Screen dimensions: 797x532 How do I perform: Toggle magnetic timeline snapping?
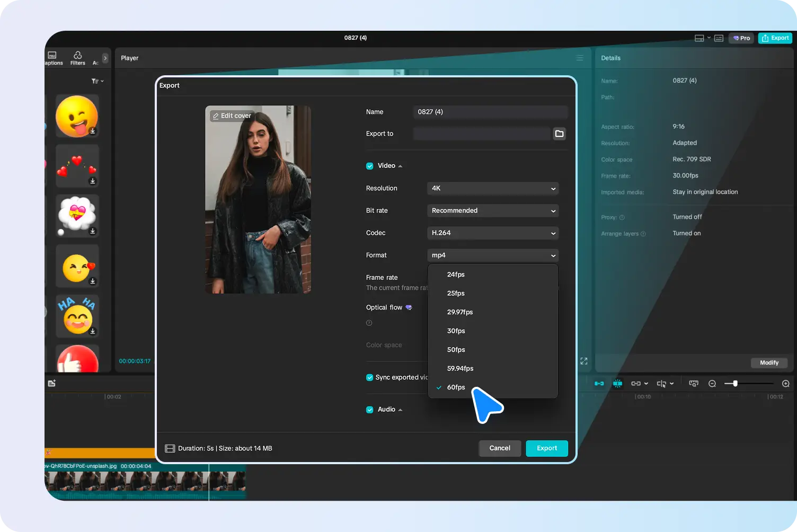pos(617,383)
